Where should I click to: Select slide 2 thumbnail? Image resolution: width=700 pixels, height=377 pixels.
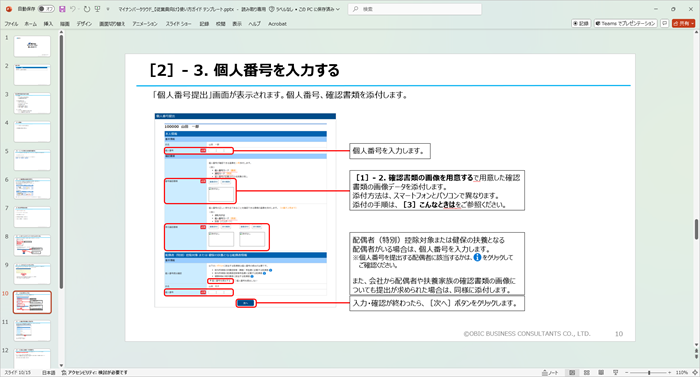click(x=32, y=75)
